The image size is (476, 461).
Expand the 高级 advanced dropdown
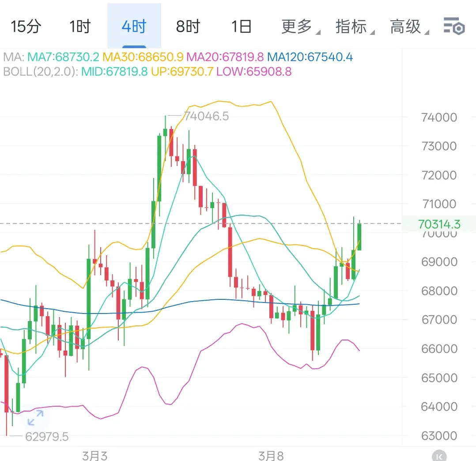coord(409,26)
